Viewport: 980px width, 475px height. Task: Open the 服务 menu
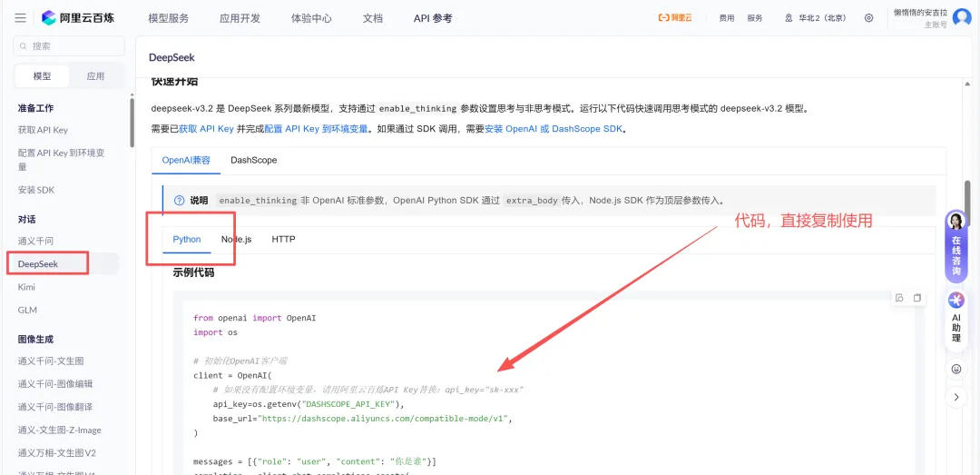pyautogui.click(x=755, y=18)
